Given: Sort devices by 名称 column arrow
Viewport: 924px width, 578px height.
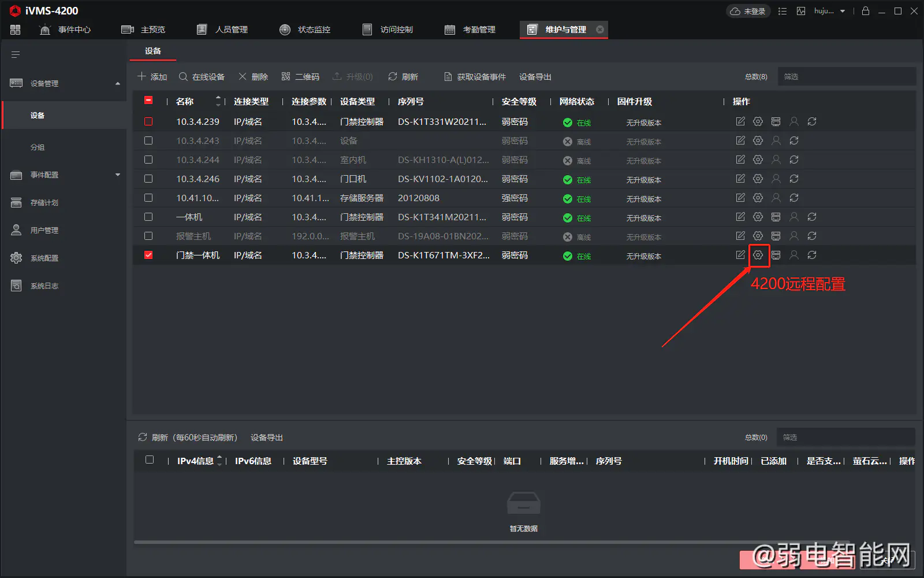Looking at the screenshot, I should [x=218, y=101].
